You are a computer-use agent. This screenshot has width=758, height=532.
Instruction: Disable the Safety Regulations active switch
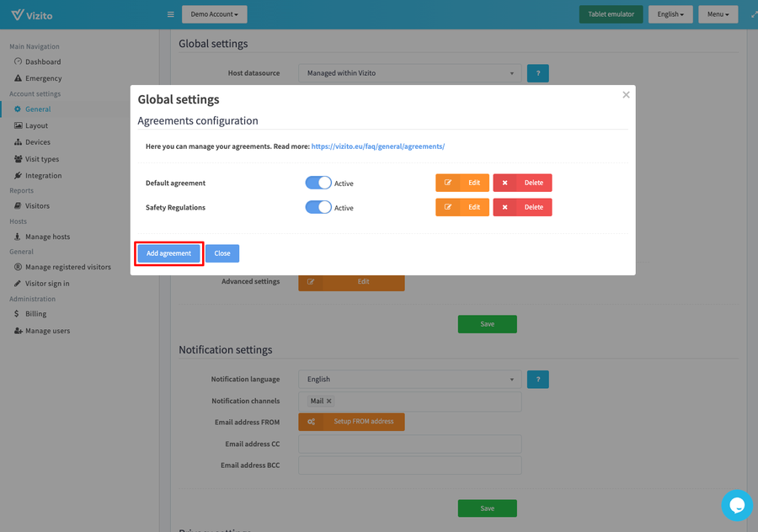[318, 207]
